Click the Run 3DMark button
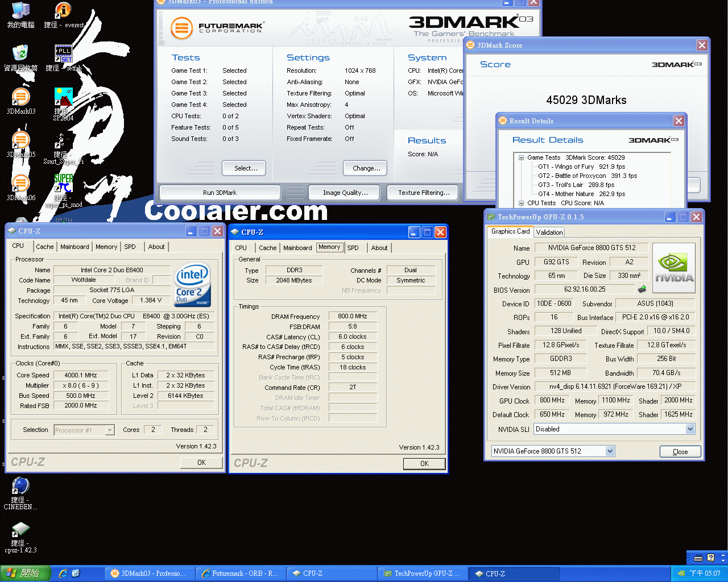Screen dimensions: 728x582 pyautogui.click(x=220, y=193)
